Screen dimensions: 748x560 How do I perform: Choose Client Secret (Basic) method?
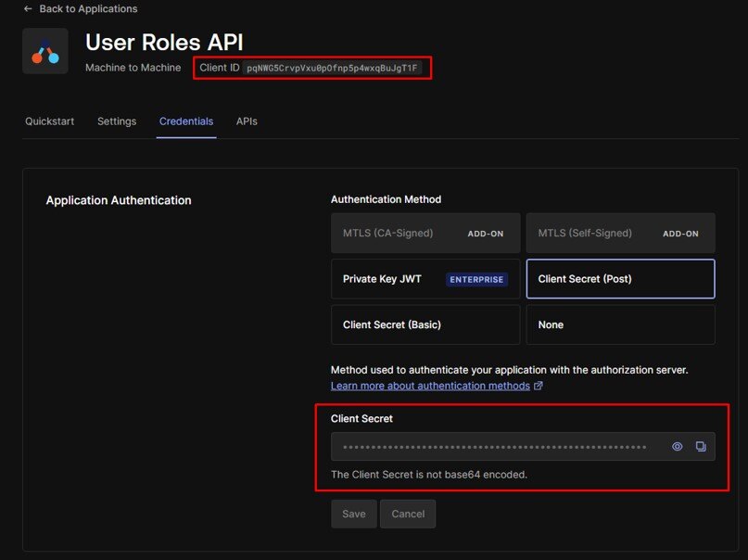tap(425, 325)
